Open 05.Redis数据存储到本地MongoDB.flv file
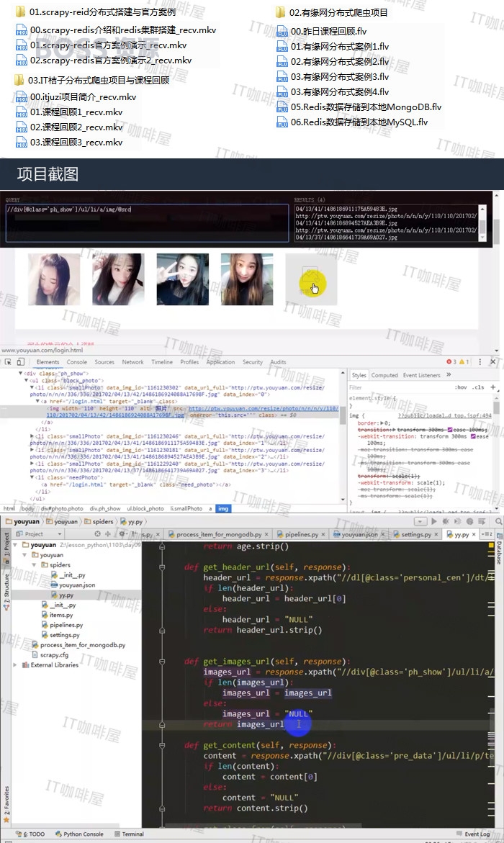Screen dimensions: 504x843 tap(366, 107)
